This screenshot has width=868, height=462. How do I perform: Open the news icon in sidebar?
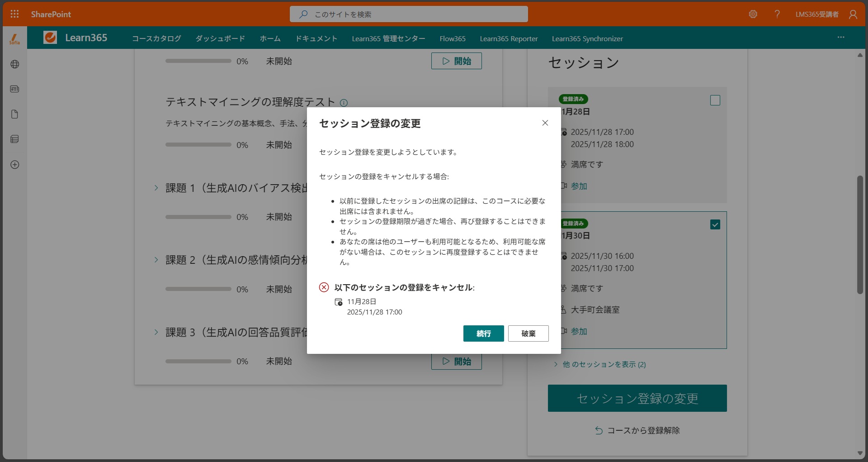click(15, 89)
